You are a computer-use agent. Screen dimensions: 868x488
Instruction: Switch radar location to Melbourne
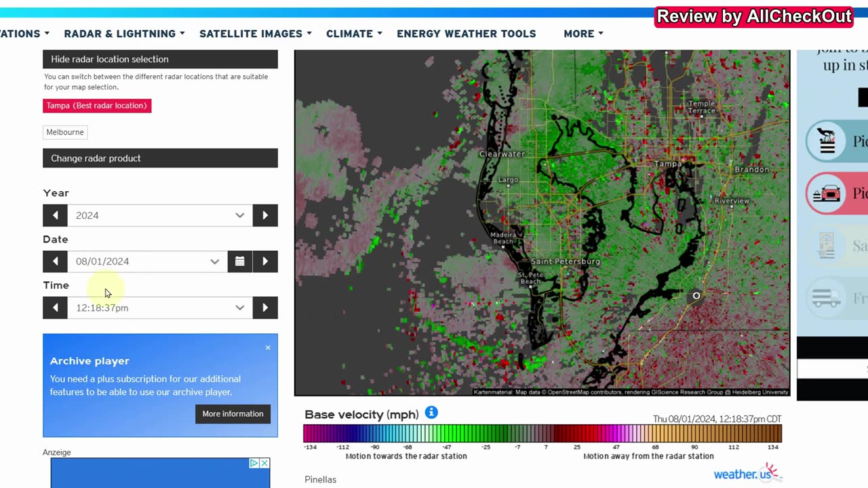65,132
